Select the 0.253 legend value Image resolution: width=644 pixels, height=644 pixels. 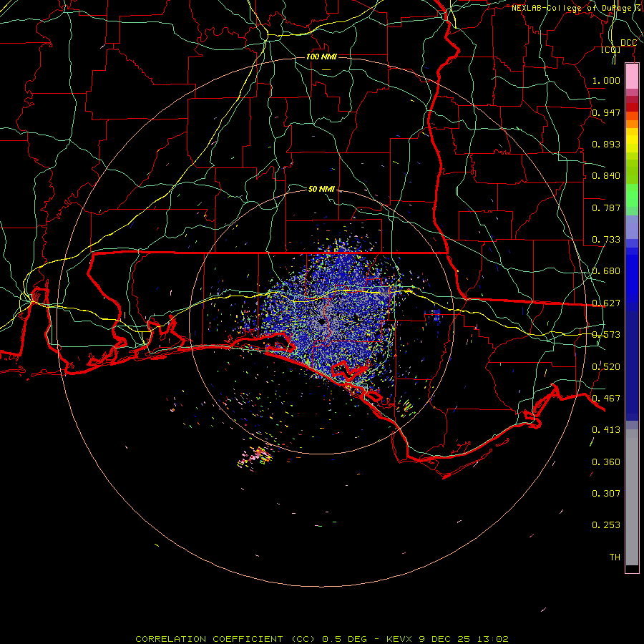coord(606,525)
